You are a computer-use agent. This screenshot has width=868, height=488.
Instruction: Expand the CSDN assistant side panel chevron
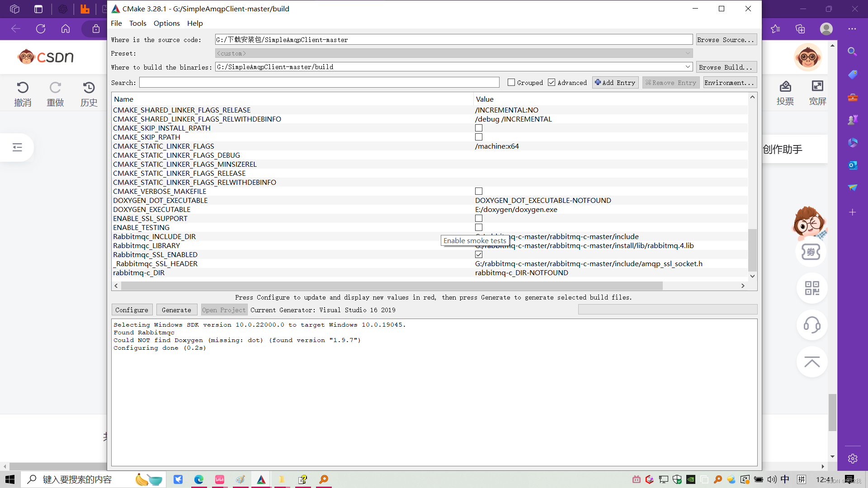pos(17,147)
